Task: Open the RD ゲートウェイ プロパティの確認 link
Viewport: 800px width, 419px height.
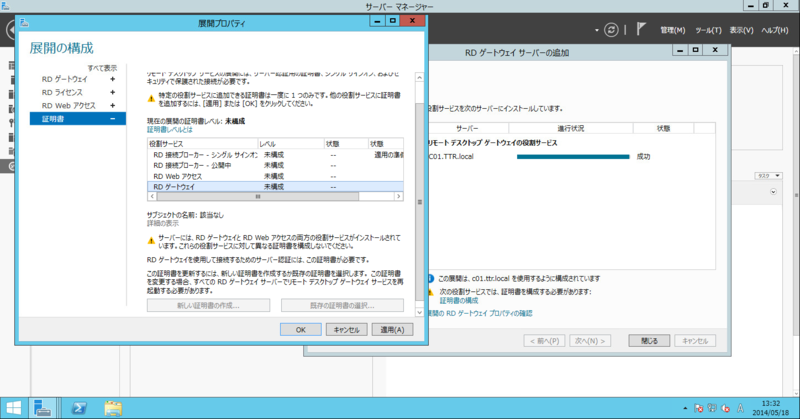Action: pos(481,313)
